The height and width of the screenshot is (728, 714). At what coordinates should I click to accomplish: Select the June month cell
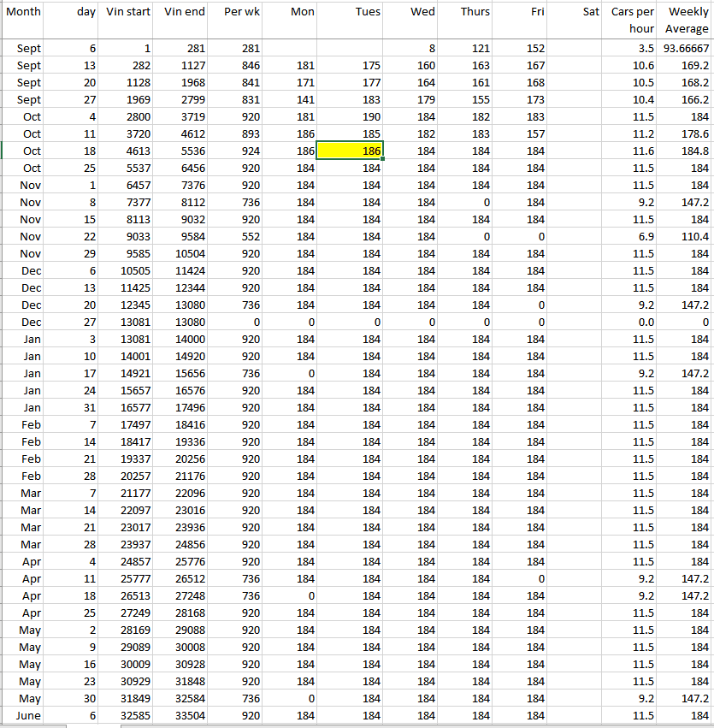30,715
